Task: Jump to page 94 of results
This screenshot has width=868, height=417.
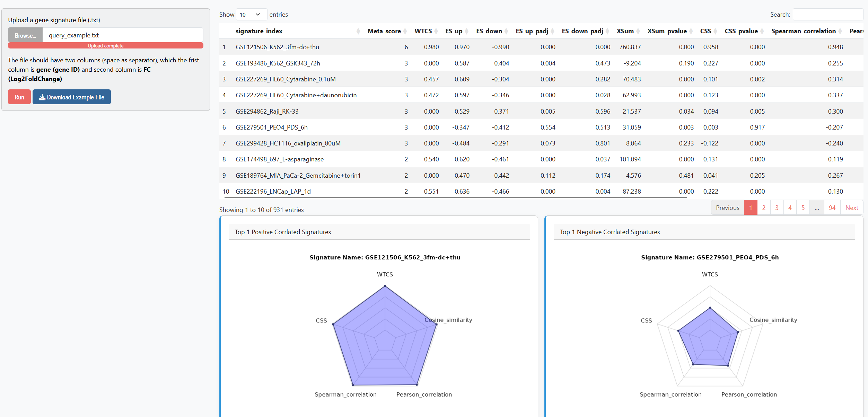Action: pyautogui.click(x=832, y=208)
